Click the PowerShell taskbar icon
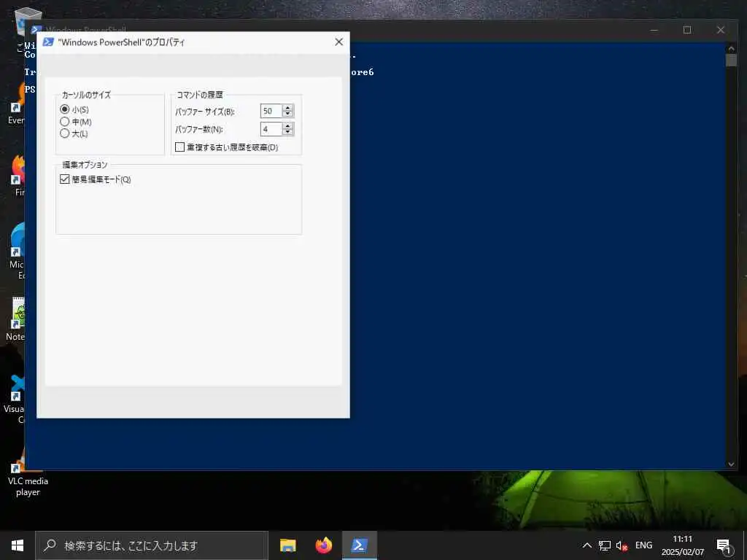 point(359,545)
